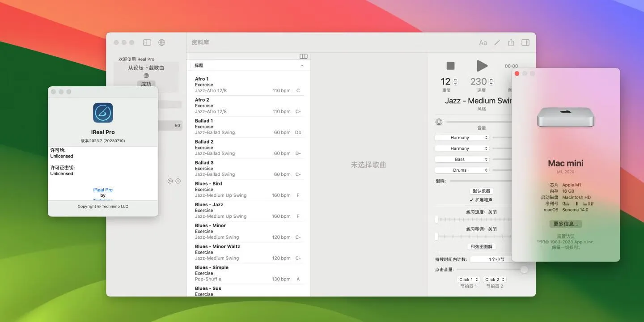Add a playlist with the plus icon

pos(178,181)
